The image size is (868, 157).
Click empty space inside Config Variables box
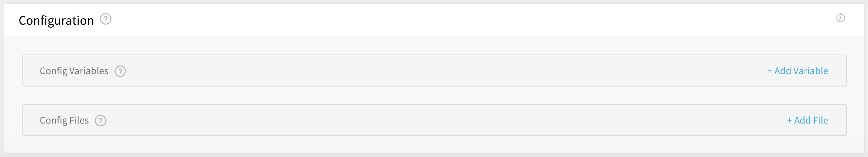click(437, 71)
